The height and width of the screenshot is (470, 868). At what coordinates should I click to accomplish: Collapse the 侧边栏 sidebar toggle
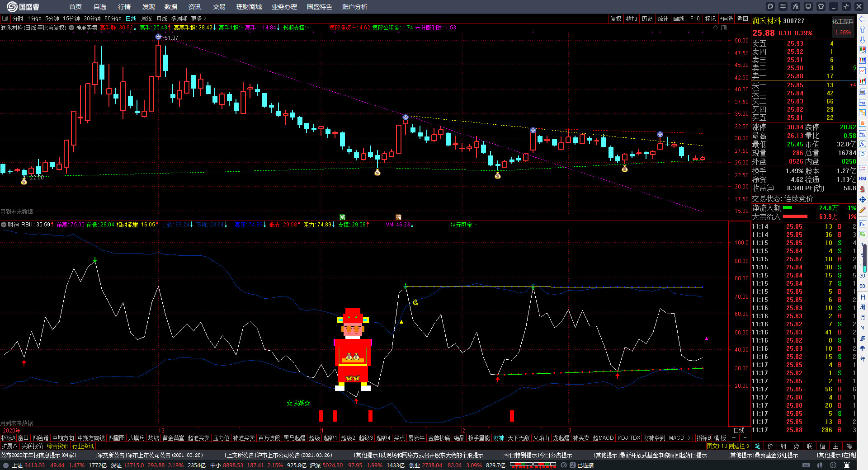click(x=740, y=446)
